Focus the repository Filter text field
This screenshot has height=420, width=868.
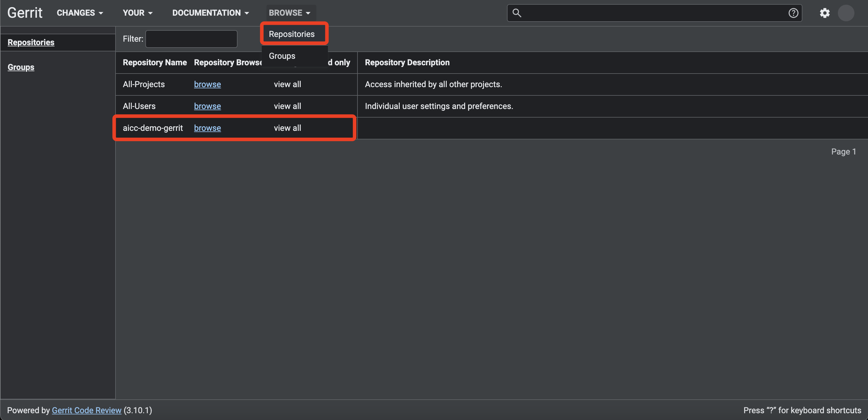pos(191,39)
